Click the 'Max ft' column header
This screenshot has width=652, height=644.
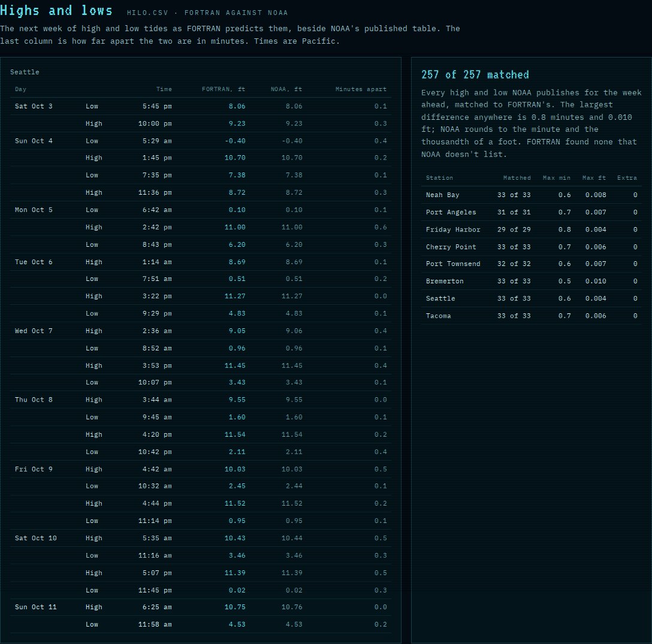[594, 177]
